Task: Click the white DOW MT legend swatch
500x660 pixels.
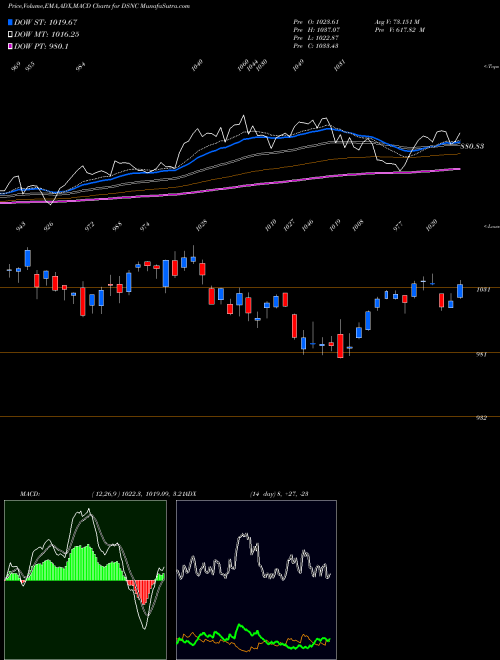Action: click(10, 35)
